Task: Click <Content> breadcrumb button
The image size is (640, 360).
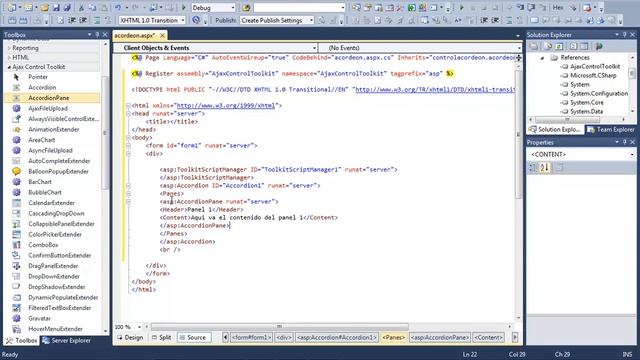Action: [488, 338]
